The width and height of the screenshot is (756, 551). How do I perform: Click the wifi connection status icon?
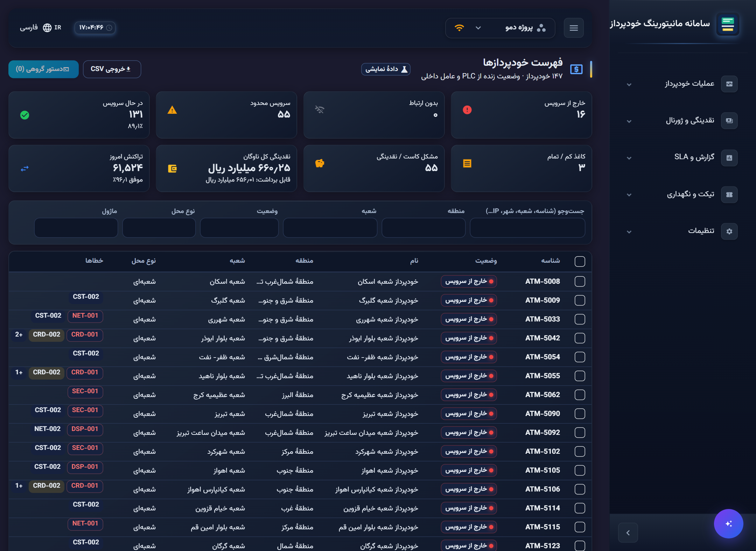click(x=459, y=28)
